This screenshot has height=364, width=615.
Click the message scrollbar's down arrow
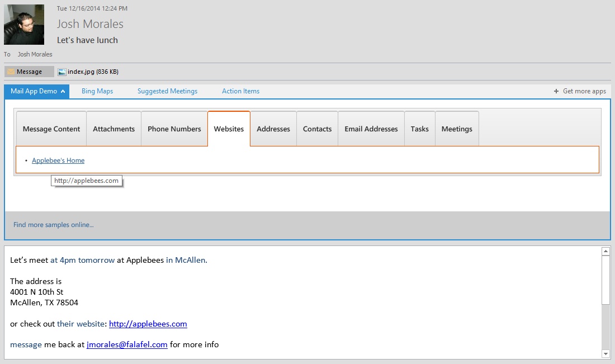click(605, 353)
